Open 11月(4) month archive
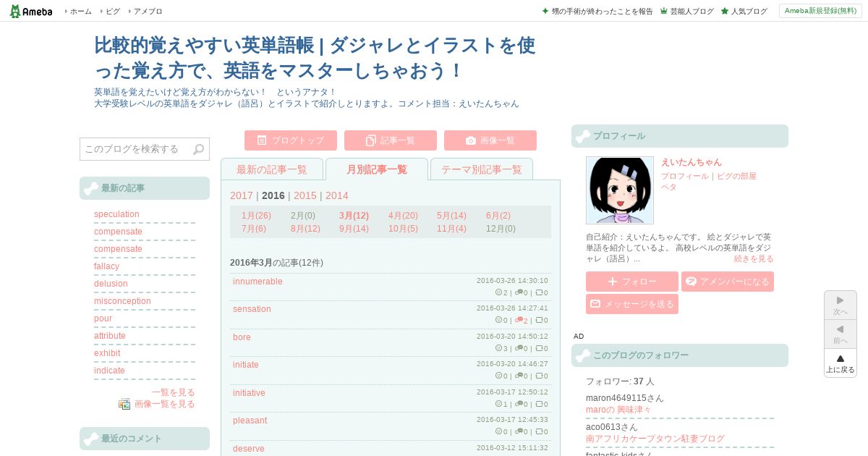Image resolution: width=868 pixels, height=456 pixels. tap(451, 229)
